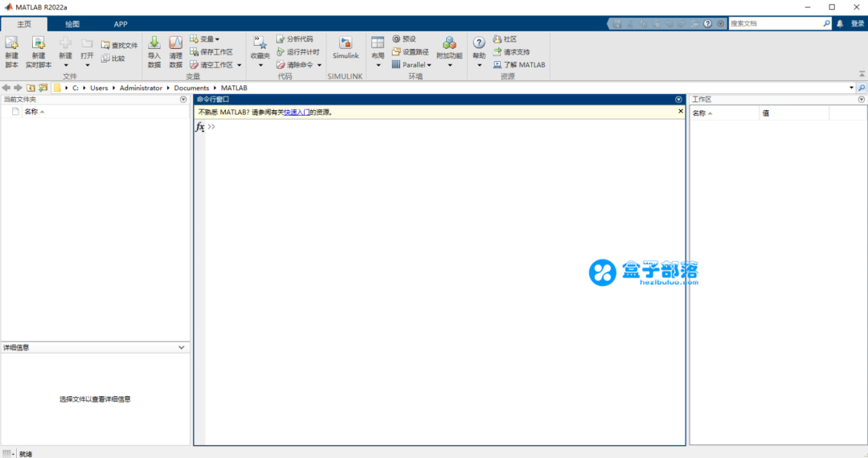868x458 pixels.
Task: Click the 新建脚本 (New Script) icon
Action: point(11,52)
